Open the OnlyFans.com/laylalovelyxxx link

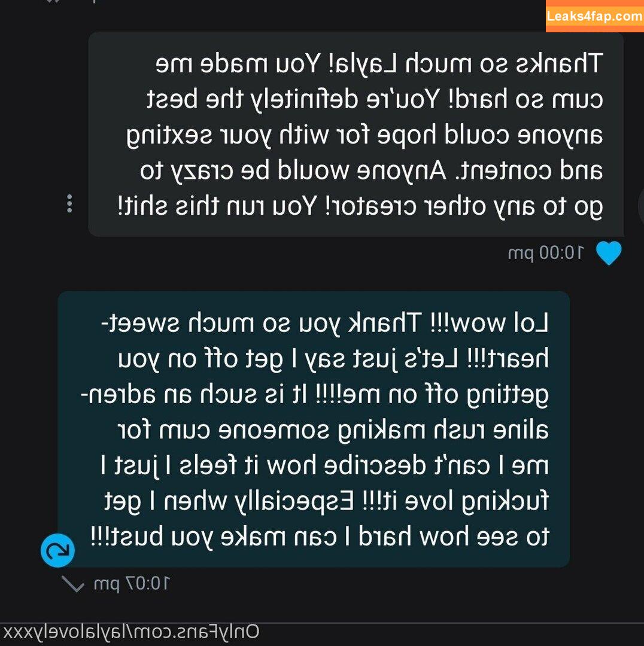(131, 633)
